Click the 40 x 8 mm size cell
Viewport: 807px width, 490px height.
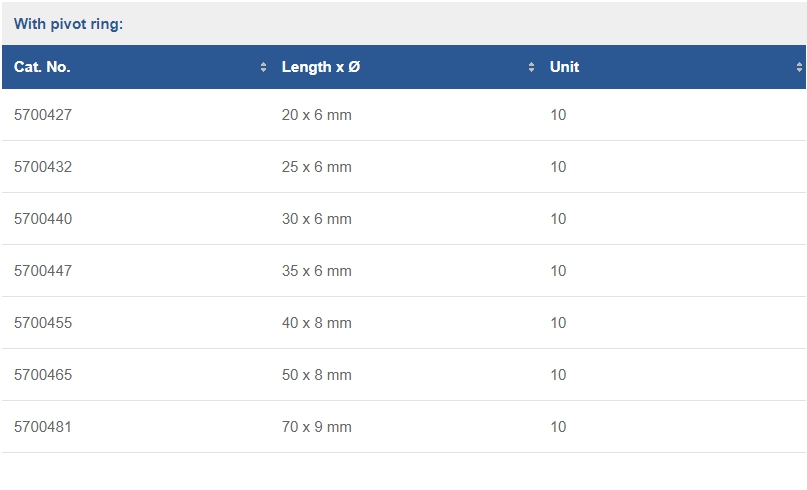(x=317, y=323)
